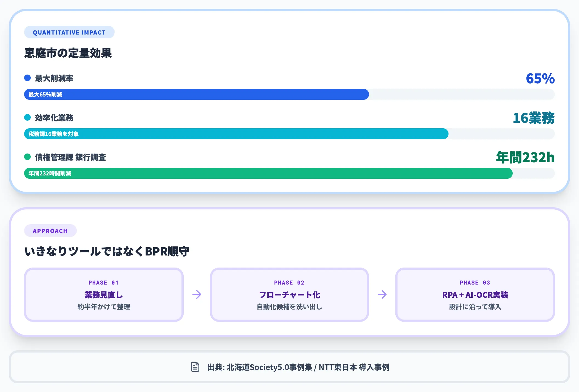Click the 自動化候補を洗い出し text

tap(289, 307)
